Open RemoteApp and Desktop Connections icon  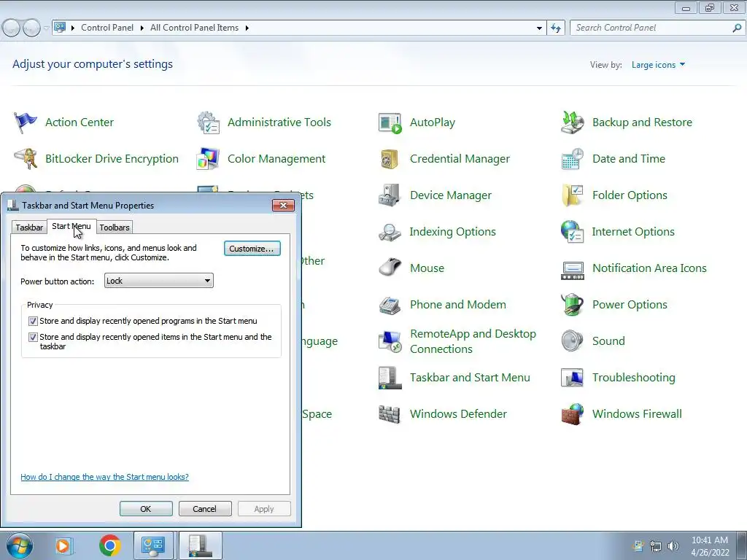(x=390, y=341)
